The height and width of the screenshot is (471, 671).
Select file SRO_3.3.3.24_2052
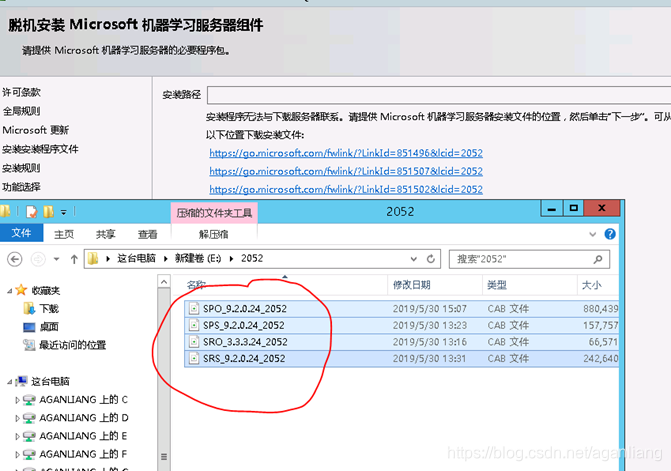(x=401, y=342)
